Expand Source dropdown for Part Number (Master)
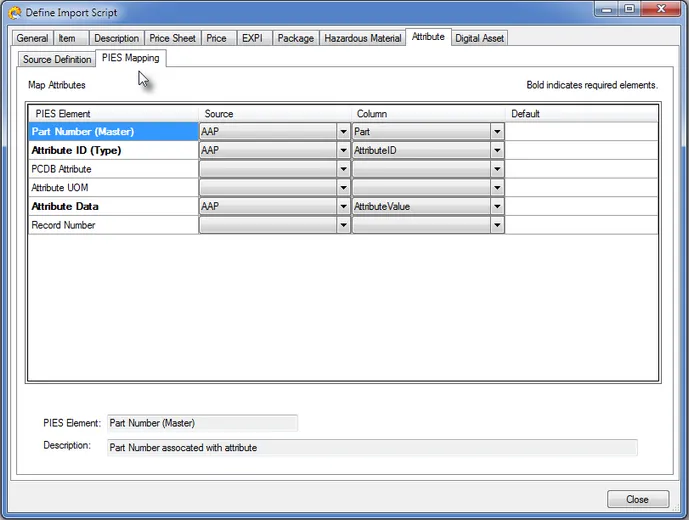Screen dimensions: 689x520 [343, 132]
